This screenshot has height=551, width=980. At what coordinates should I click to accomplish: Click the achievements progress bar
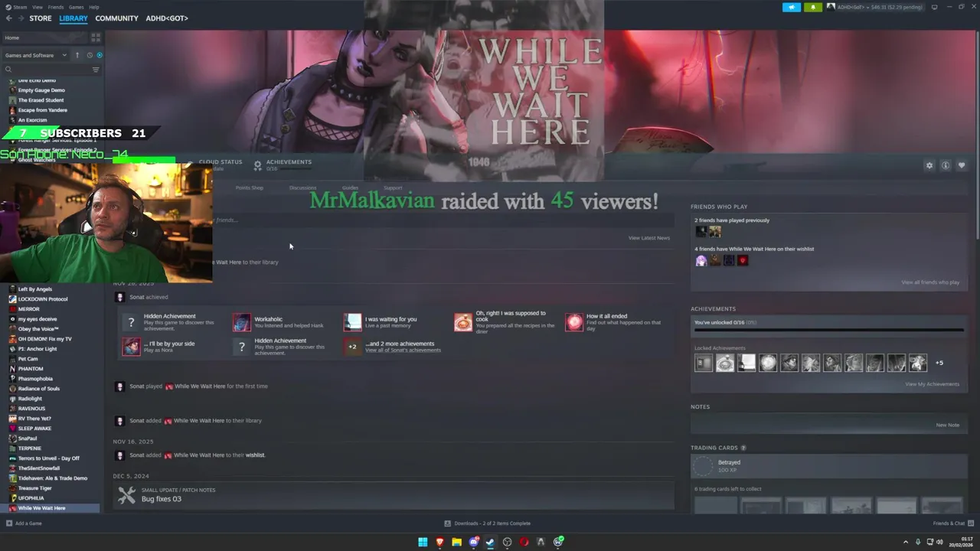[x=829, y=331]
